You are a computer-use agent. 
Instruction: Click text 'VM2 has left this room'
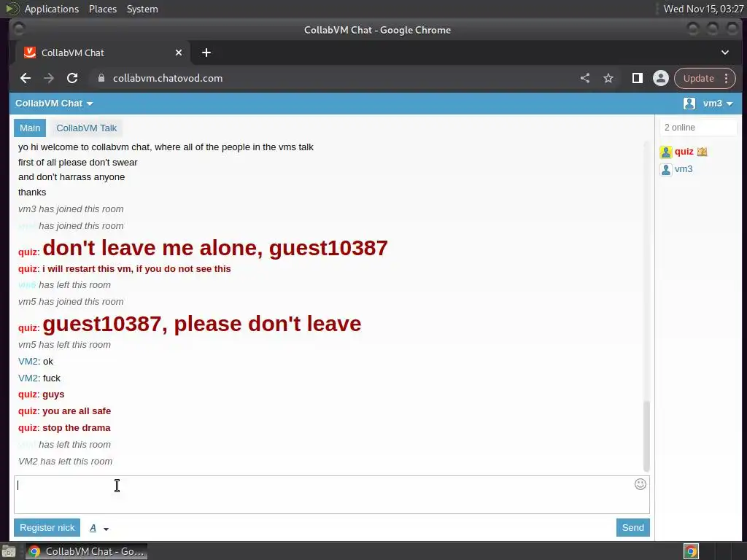[65, 461]
